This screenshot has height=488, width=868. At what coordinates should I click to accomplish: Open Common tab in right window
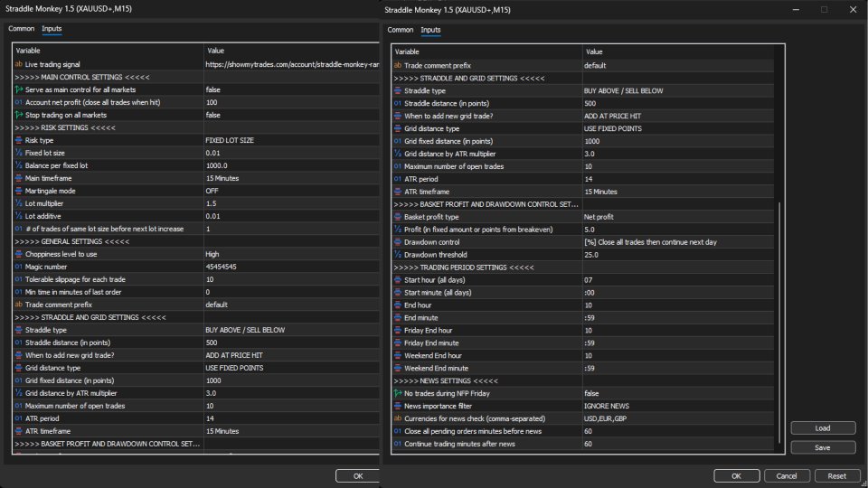pos(401,30)
